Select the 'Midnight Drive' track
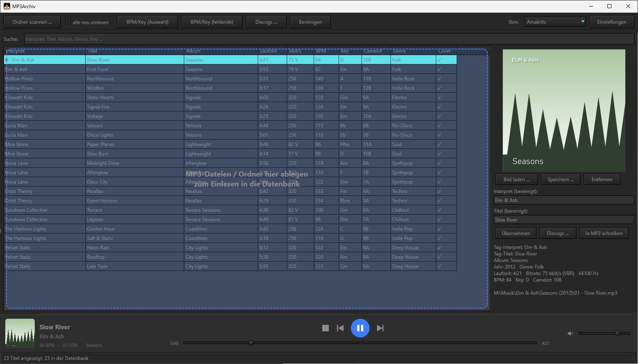The image size is (638, 364). [x=230, y=163]
